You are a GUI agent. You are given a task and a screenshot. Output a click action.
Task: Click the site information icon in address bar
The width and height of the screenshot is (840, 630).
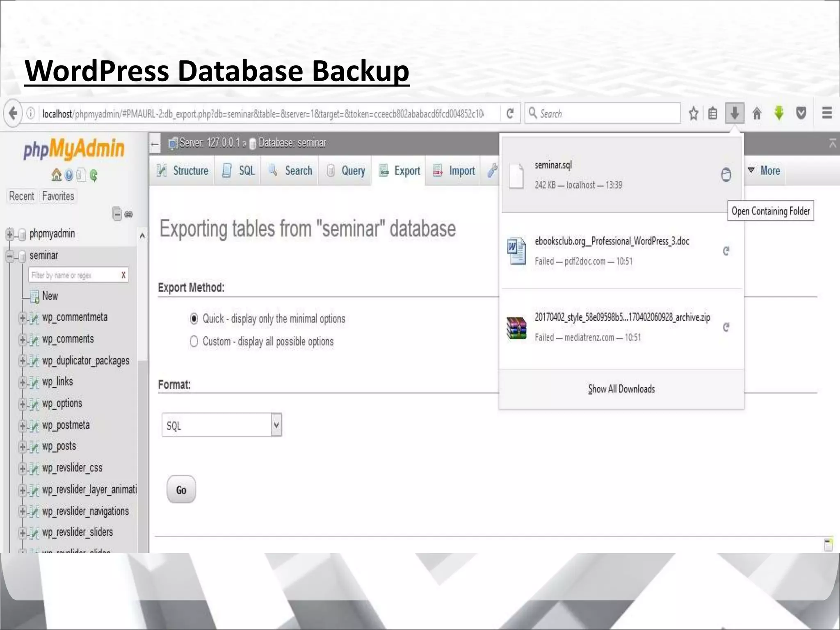[30, 114]
